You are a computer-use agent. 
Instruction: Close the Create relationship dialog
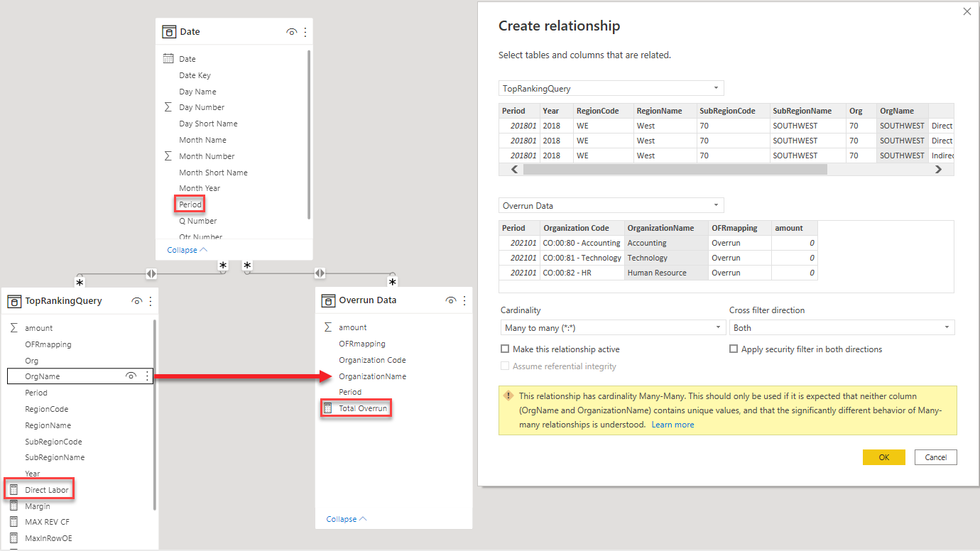pyautogui.click(x=967, y=11)
